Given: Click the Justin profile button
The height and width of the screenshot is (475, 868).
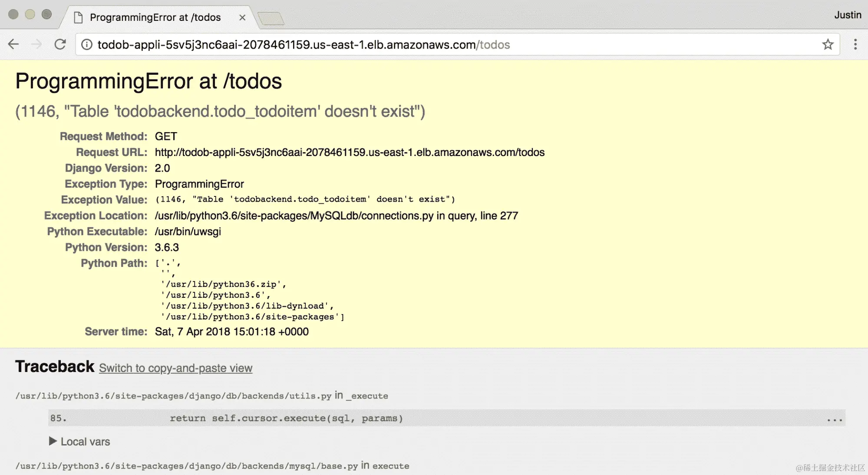Looking at the screenshot, I should 847,15.
